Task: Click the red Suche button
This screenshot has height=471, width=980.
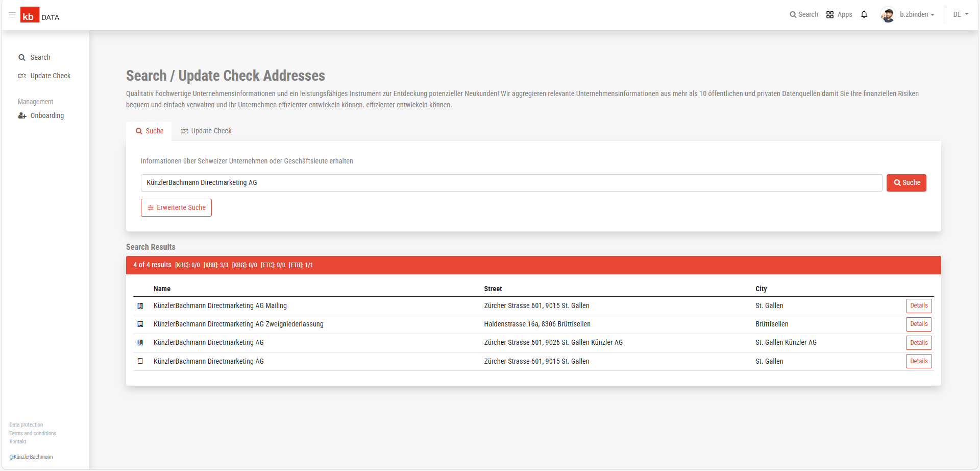Action: click(906, 183)
